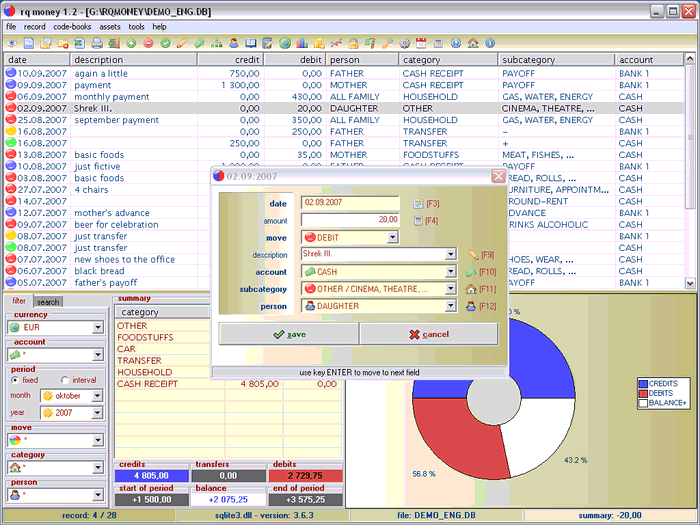Click the amount field showing 20,00
Image resolution: width=700 pixels, height=525 pixels.
point(350,220)
